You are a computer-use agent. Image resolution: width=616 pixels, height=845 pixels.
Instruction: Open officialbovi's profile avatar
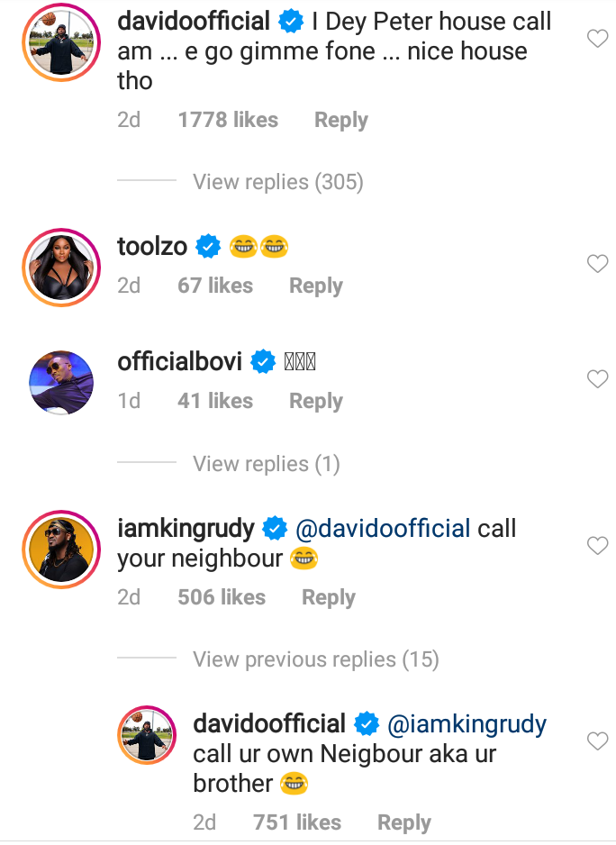point(60,382)
